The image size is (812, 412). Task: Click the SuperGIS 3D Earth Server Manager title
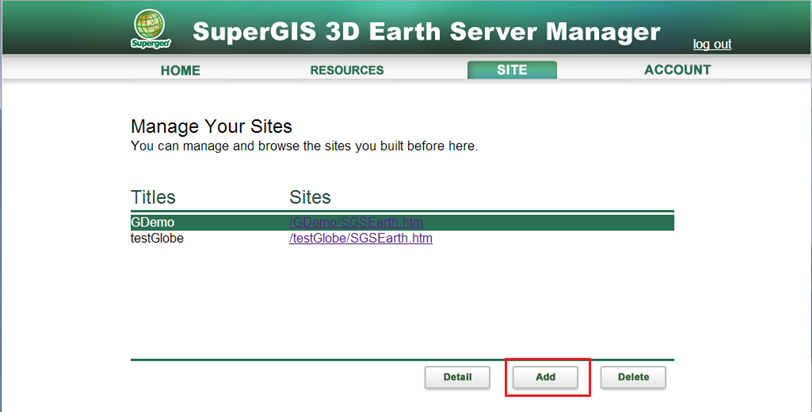[426, 32]
